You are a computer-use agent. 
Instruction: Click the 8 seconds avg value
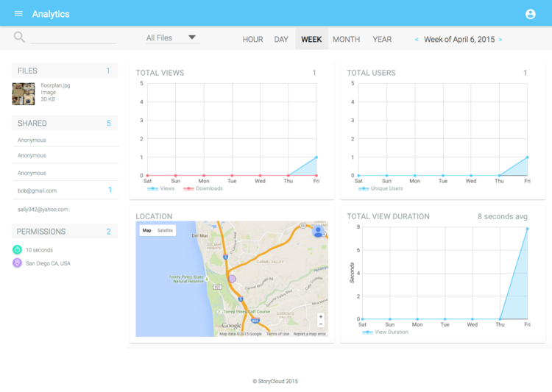503,216
